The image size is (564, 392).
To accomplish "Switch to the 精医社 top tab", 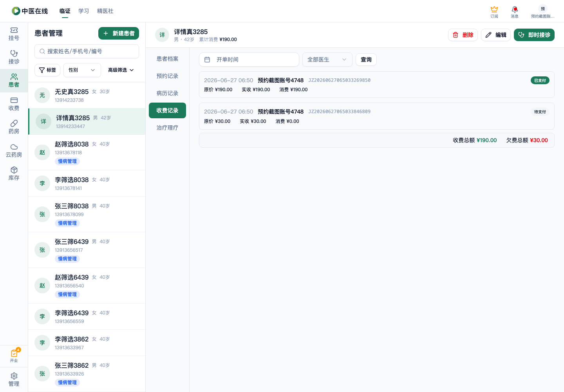I will point(105,11).
